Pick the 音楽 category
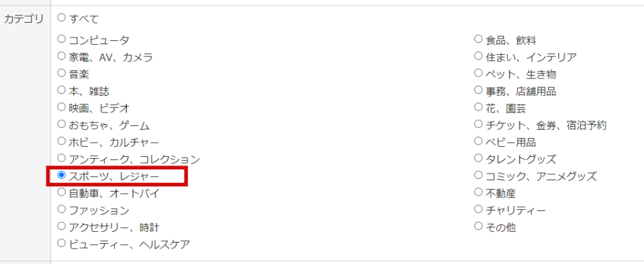This screenshot has height=264, width=644. pyautogui.click(x=62, y=73)
